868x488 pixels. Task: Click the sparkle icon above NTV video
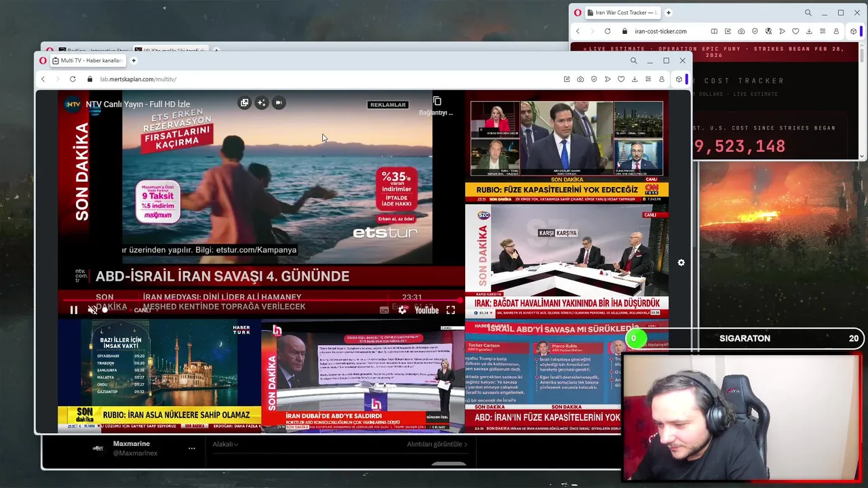click(261, 102)
